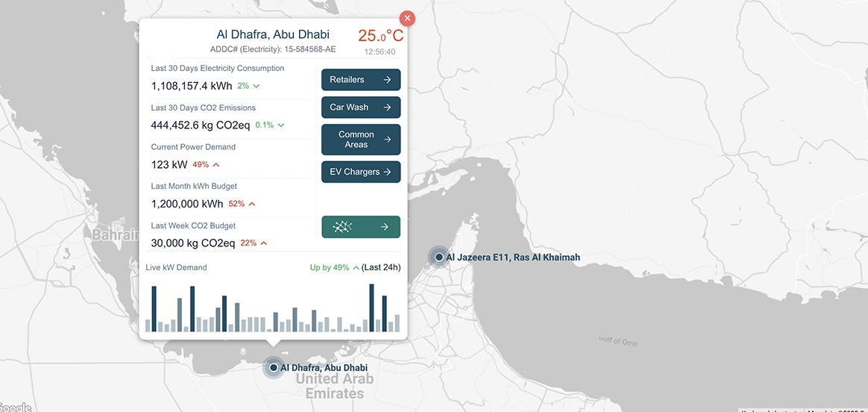Click the chevron next to Up by 49%
The image size is (868, 412).
point(356,267)
